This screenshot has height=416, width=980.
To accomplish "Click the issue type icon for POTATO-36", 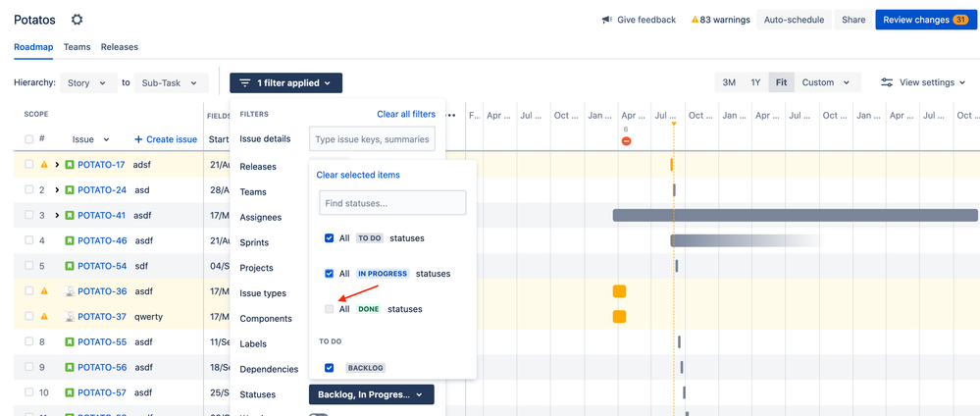I will coord(70,291).
